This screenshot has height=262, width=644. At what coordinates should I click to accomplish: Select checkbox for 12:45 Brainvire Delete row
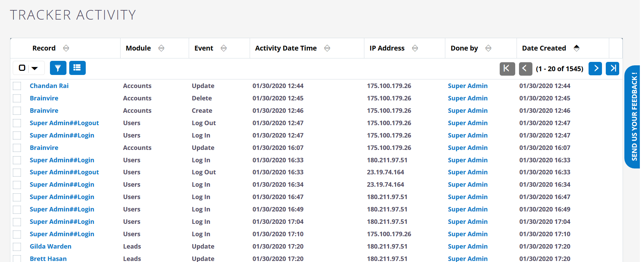click(x=17, y=98)
